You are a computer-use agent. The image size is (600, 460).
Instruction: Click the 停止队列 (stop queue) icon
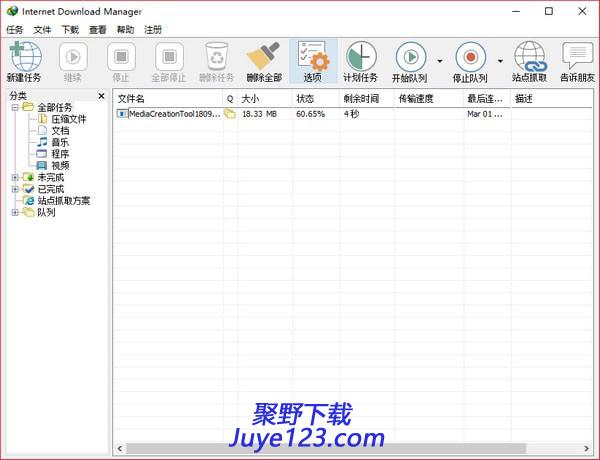click(471, 57)
